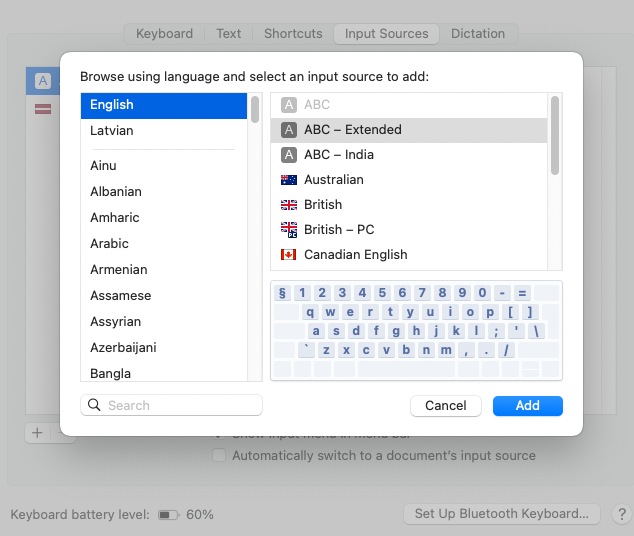
Task: Select the greyed ABC input source icon
Action: click(289, 105)
